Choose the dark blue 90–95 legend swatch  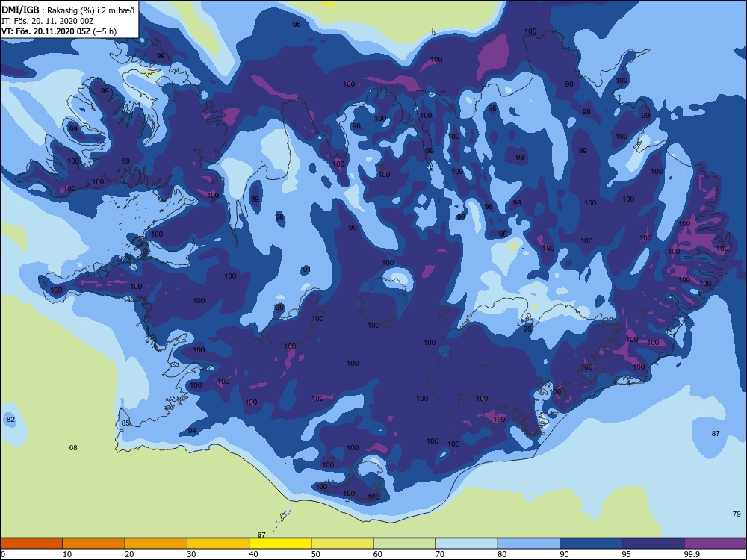[591, 544]
